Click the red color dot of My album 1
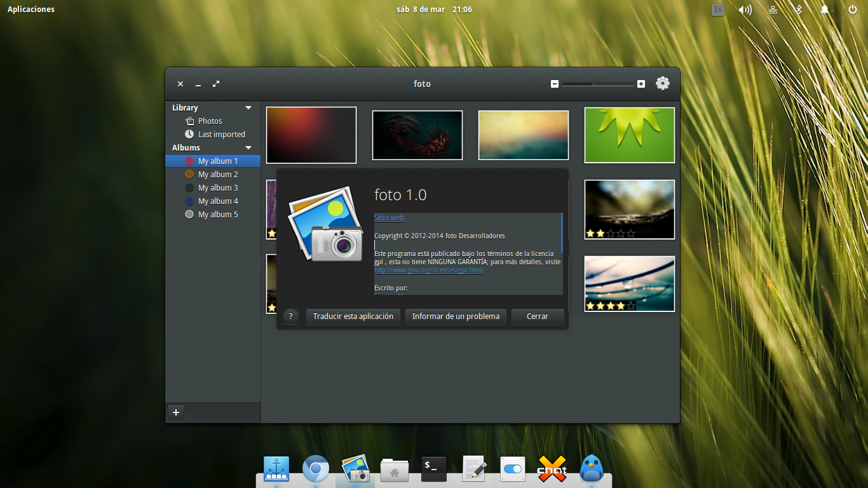868x488 pixels. (189, 161)
